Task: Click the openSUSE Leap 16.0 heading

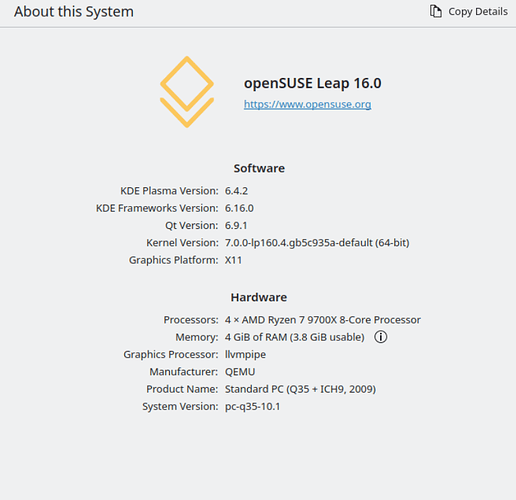Action: pos(313,83)
